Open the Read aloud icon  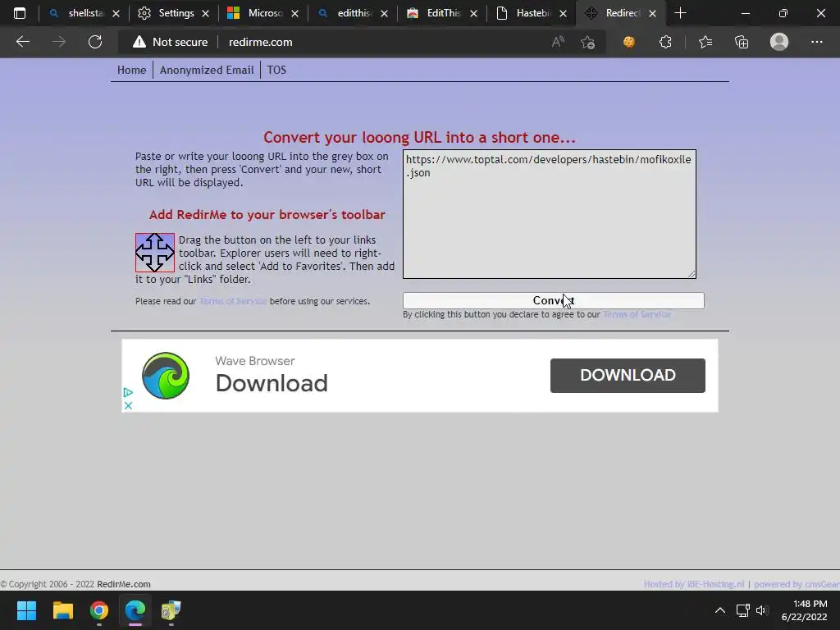[x=558, y=42]
